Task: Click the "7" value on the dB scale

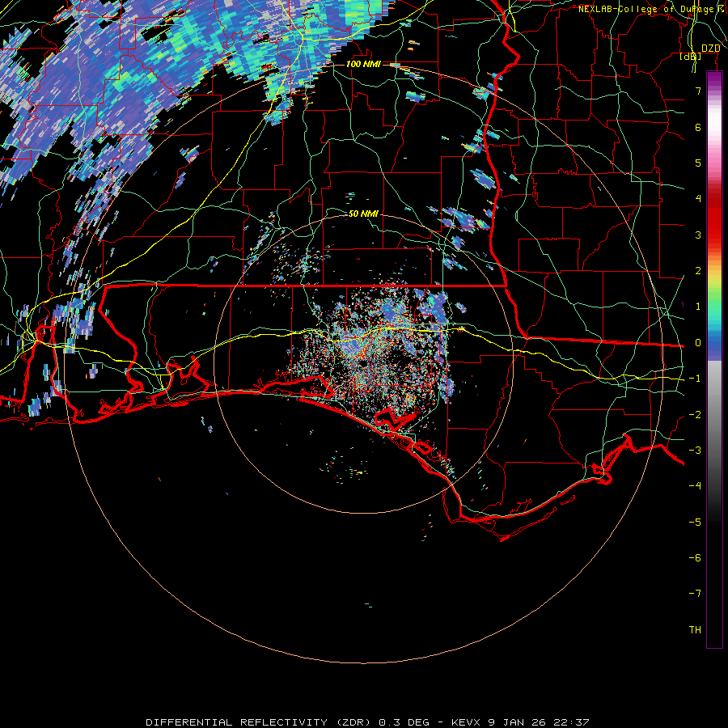Action: point(698,91)
